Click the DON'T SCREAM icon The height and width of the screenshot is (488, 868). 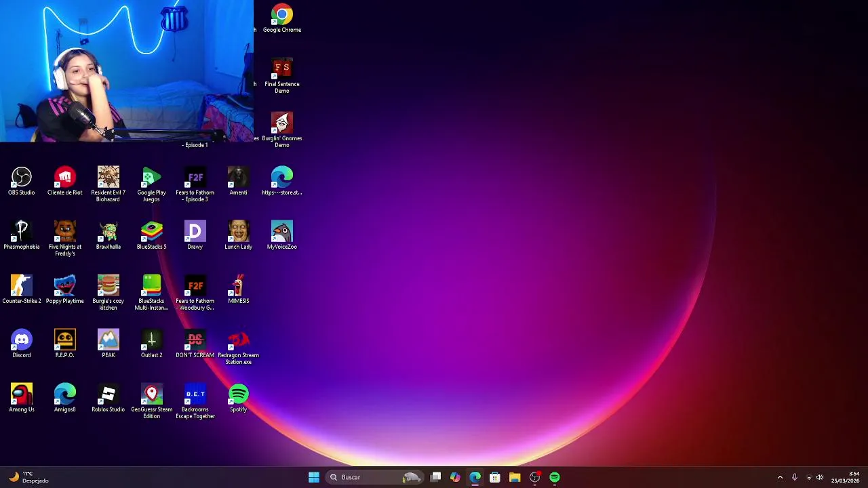195,344
